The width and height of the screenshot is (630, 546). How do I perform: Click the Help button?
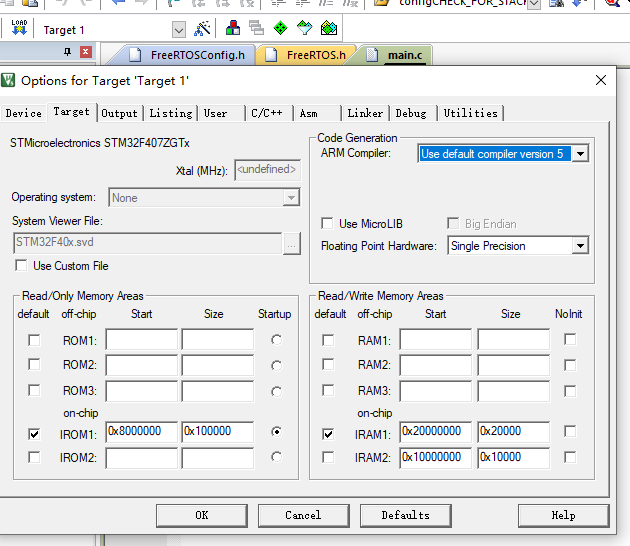pos(563,515)
